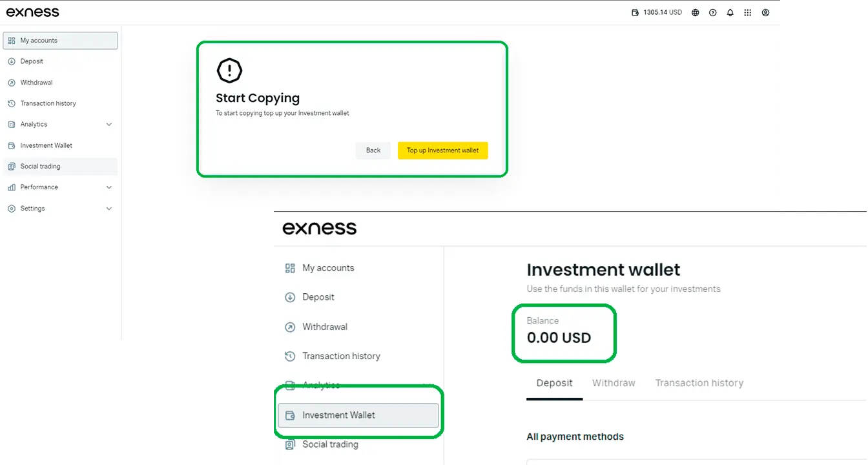Select the Withdrawal icon in sidebar
The height and width of the screenshot is (465, 868).
pos(11,82)
